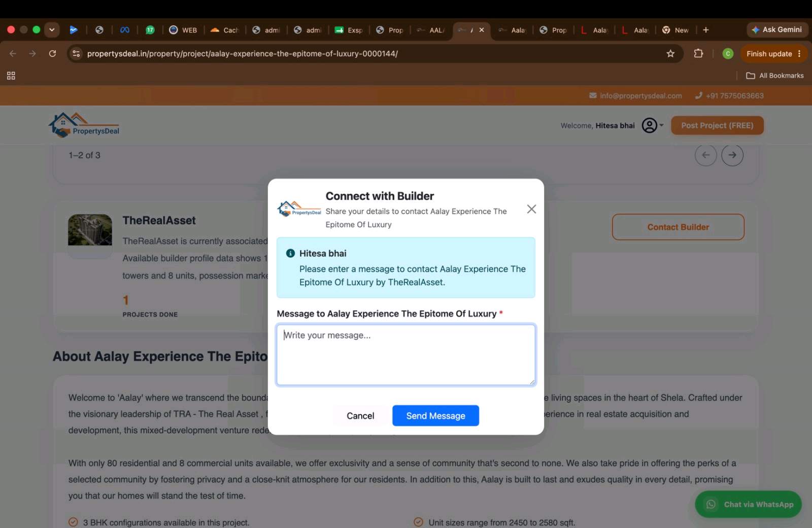Go back with the browser back arrow
The height and width of the screenshot is (528, 812).
pyautogui.click(x=13, y=54)
